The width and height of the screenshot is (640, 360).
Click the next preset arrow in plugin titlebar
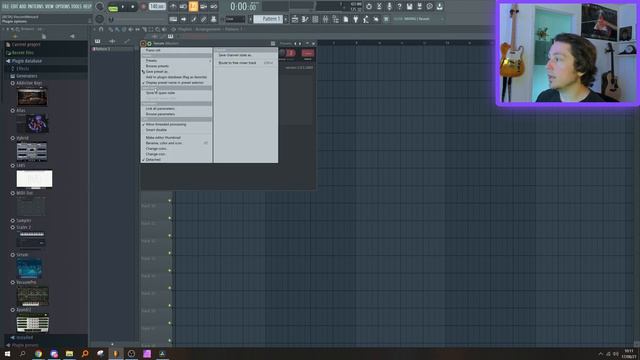pos(300,43)
